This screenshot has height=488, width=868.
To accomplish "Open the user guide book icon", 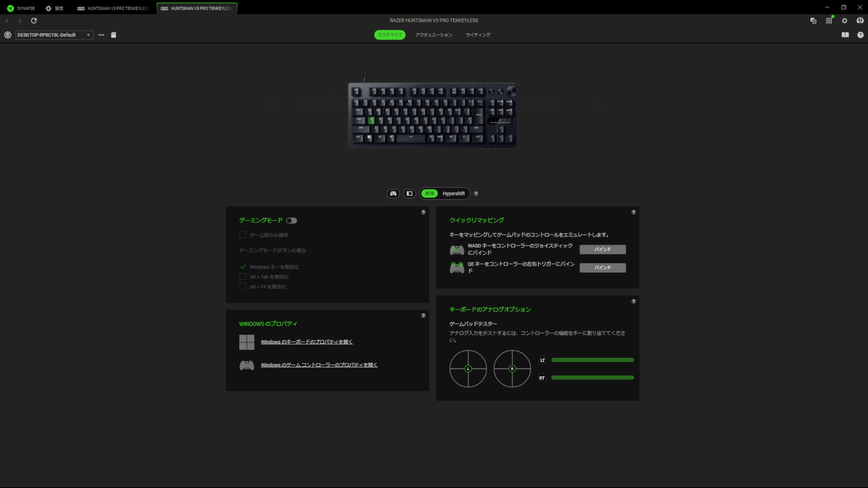I will (845, 35).
